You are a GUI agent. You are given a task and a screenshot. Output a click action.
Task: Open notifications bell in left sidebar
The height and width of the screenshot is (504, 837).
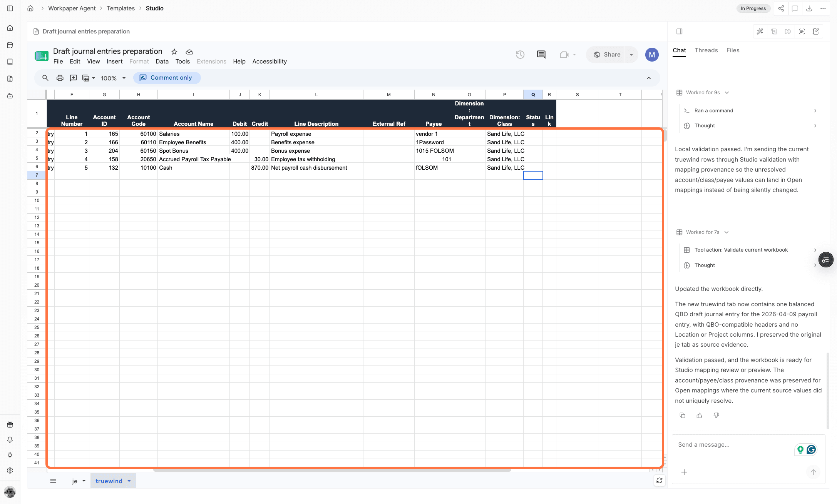coord(10,440)
